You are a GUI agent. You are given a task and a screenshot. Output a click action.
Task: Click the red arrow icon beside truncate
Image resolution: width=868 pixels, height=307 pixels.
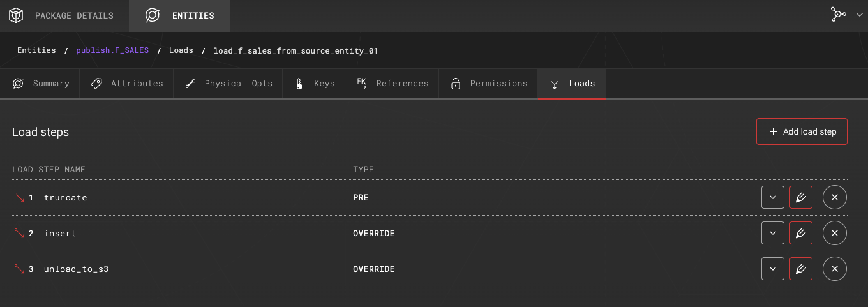click(x=19, y=198)
